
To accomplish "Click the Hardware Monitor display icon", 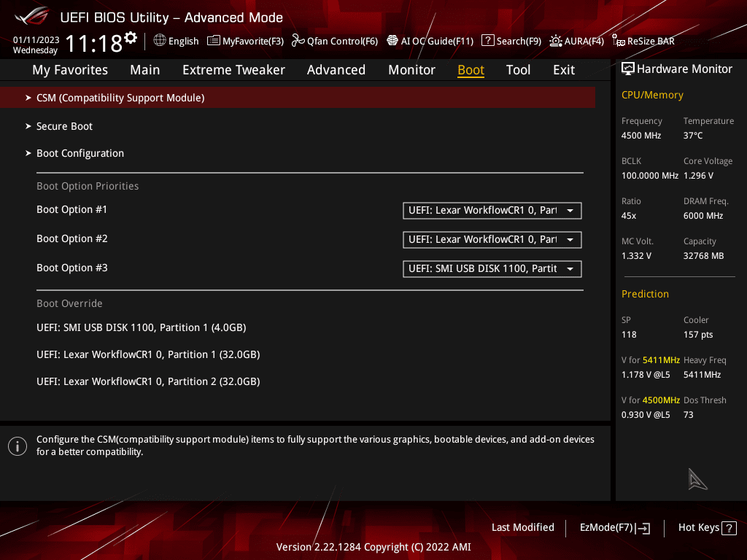I will click(x=628, y=69).
